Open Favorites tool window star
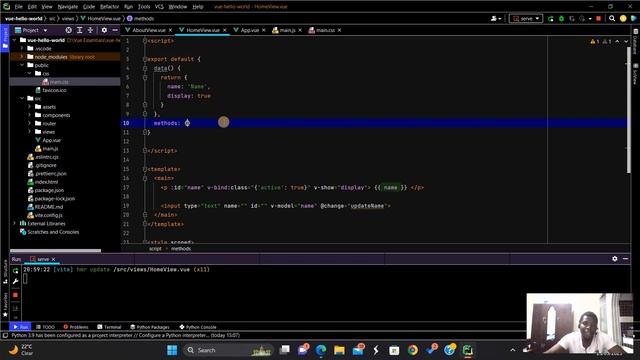This screenshot has height=360, width=640. point(5,305)
